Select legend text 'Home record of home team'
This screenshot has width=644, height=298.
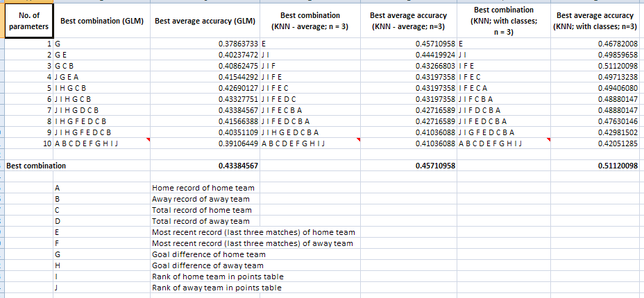click(203, 188)
